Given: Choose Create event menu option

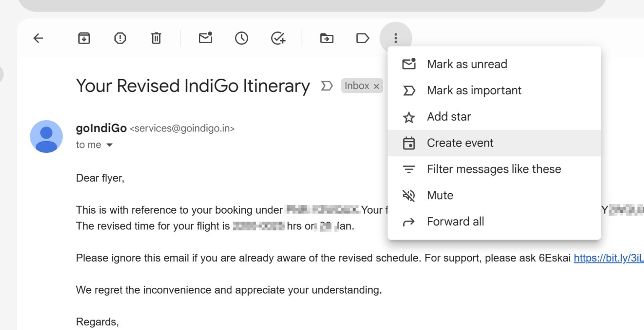Looking at the screenshot, I should click(494, 143).
